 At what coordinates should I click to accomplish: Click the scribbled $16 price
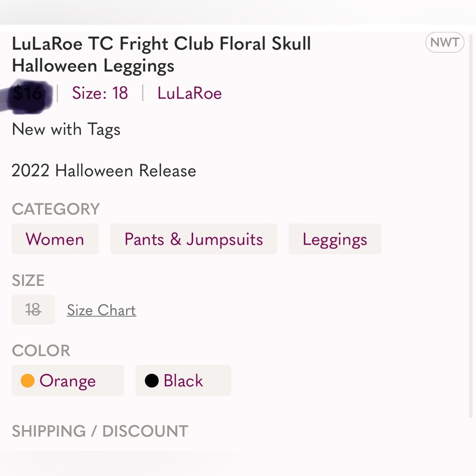(29, 94)
